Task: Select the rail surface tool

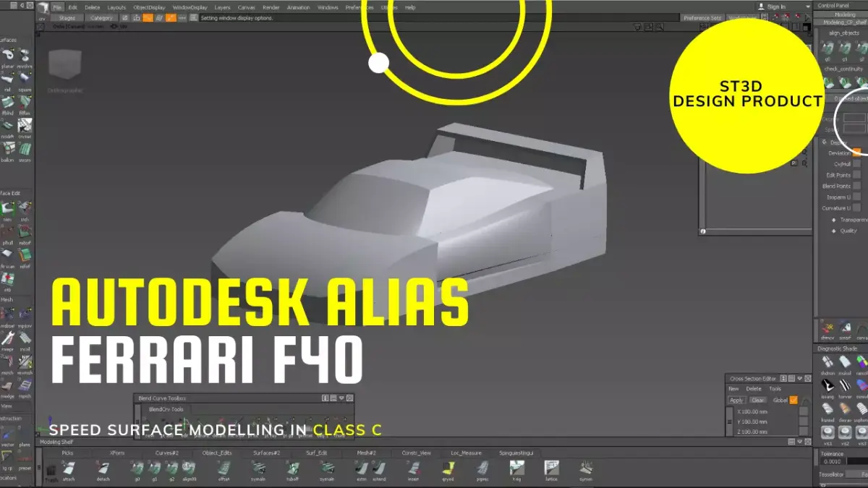Action: 7,80
